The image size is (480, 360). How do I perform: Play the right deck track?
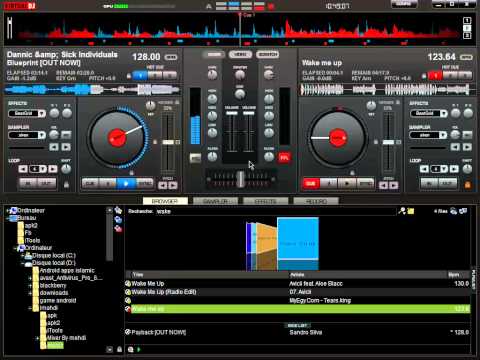coord(347,184)
